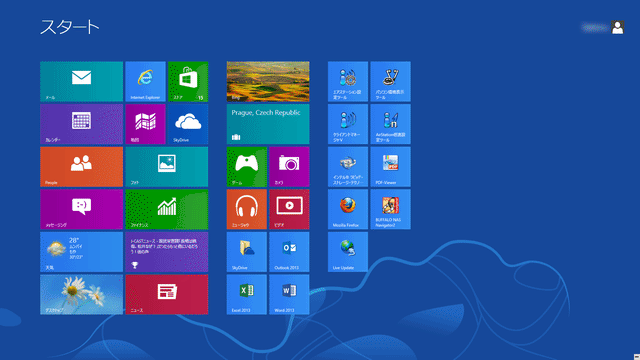Open the Maps (地図) tile
Screen dimensions: 640x360
click(x=145, y=124)
